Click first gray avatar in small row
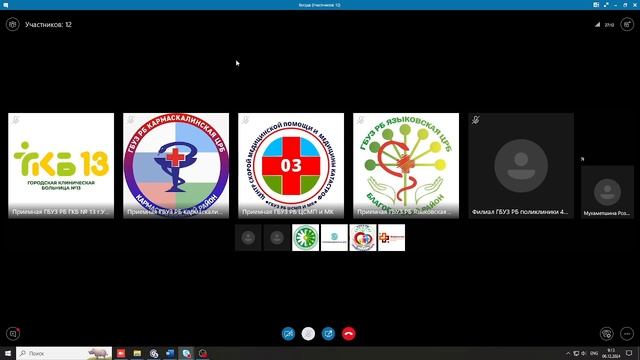Screen dimensions: 640x360 pyautogui.click(x=248, y=238)
